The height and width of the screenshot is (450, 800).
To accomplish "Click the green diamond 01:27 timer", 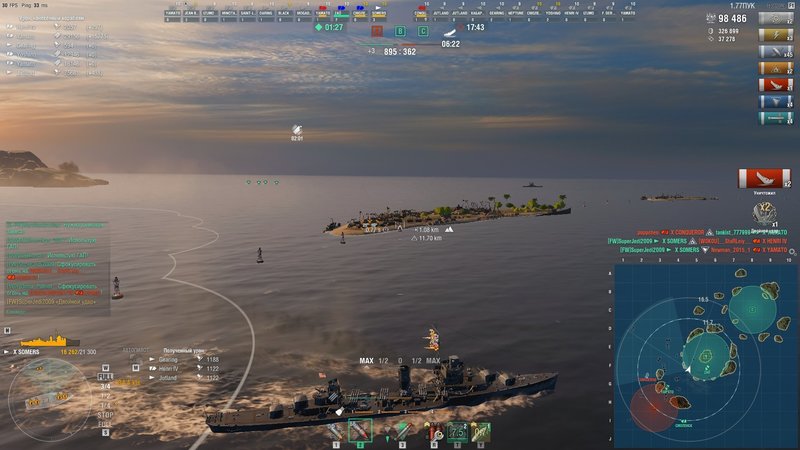I will coord(329,27).
